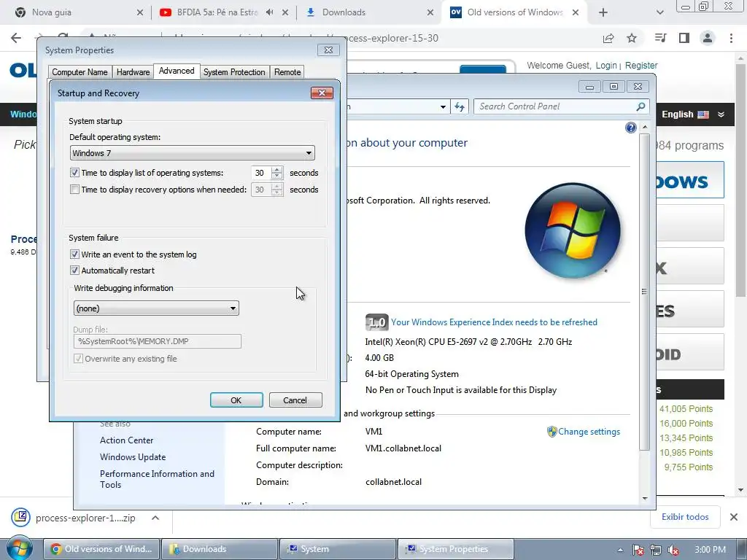The width and height of the screenshot is (747, 560).
Task: Click the search magnifier in Control Panel
Action: click(640, 106)
